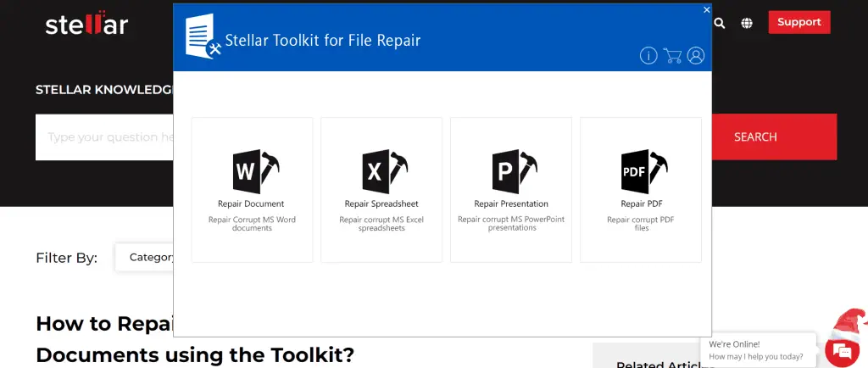Click the website search magnifier icon
868x368 pixels.
click(719, 23)
